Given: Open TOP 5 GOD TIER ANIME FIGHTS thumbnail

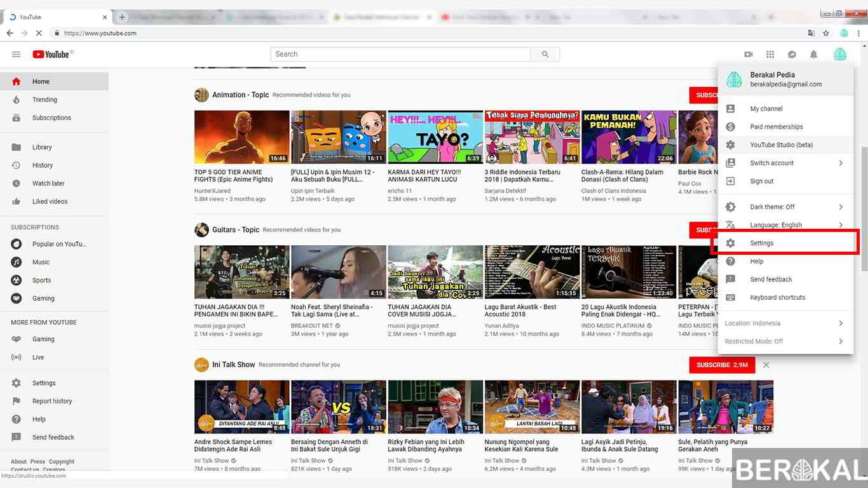Looking at the screenshot, I should 241,137.
